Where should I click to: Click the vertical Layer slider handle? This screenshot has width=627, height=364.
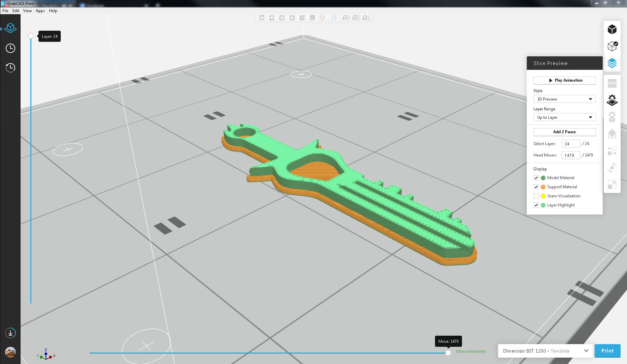tap(31, 36)
